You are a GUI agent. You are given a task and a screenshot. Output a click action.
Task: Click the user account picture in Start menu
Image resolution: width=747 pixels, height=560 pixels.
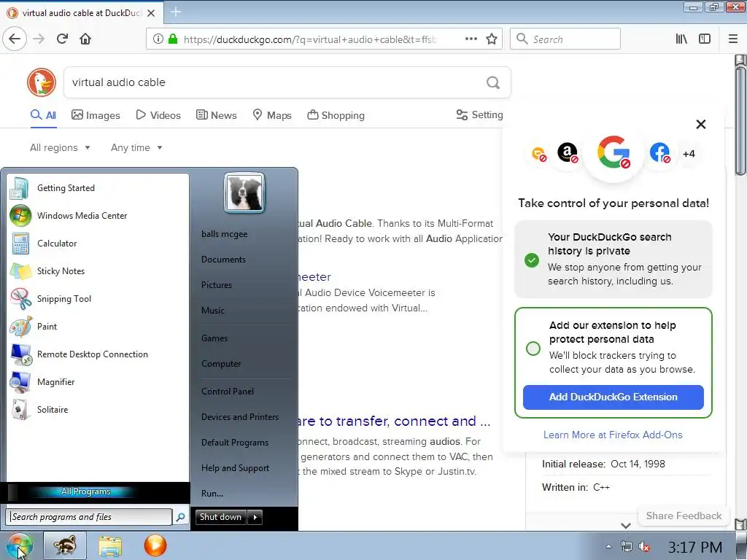tap(244, 192)
